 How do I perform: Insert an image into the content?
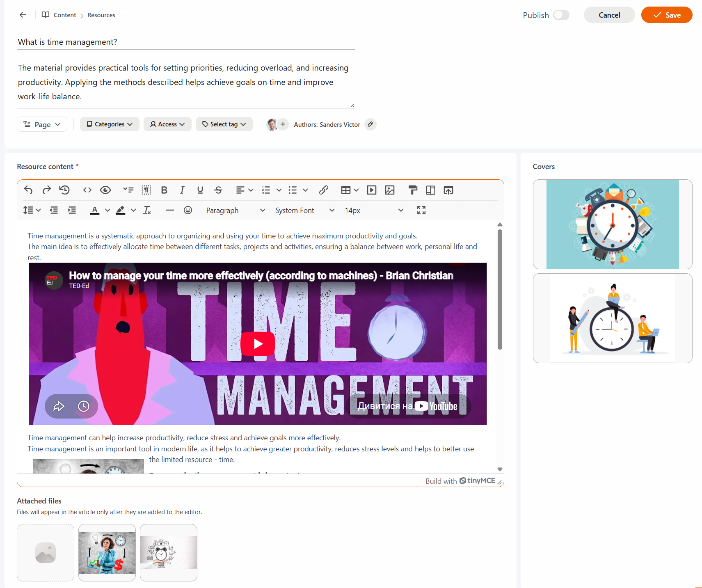[390, 190]
